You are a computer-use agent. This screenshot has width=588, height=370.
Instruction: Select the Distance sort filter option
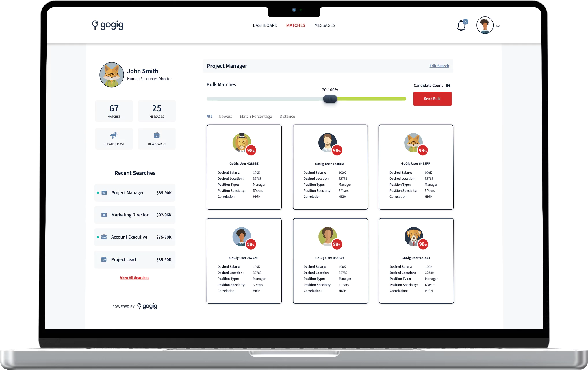point(287,116)
